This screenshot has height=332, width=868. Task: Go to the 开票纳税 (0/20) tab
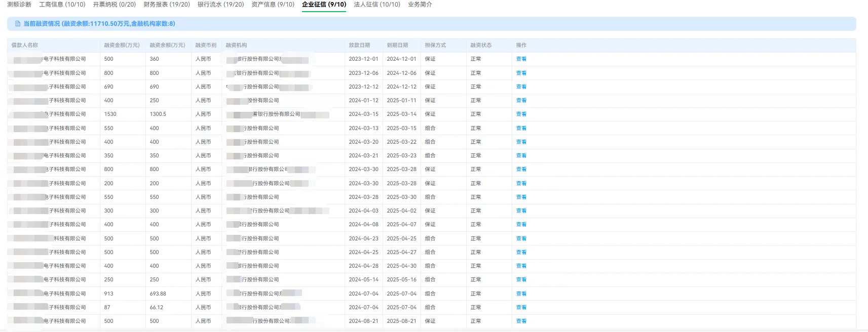[x=115, y=5]
